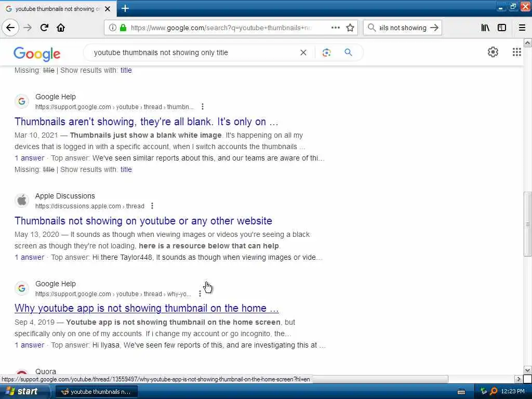Click the support.google.com thread why-yo... breadcrumb
Screen dimensions: 532x399
pyautogui.click(x=113, y=294)
